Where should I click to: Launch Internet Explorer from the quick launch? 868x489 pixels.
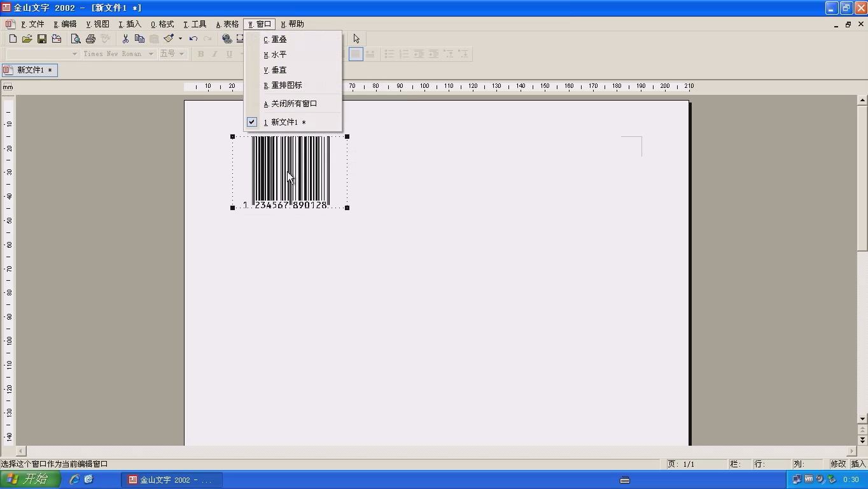pyautogui.click(x=74, y=479)
